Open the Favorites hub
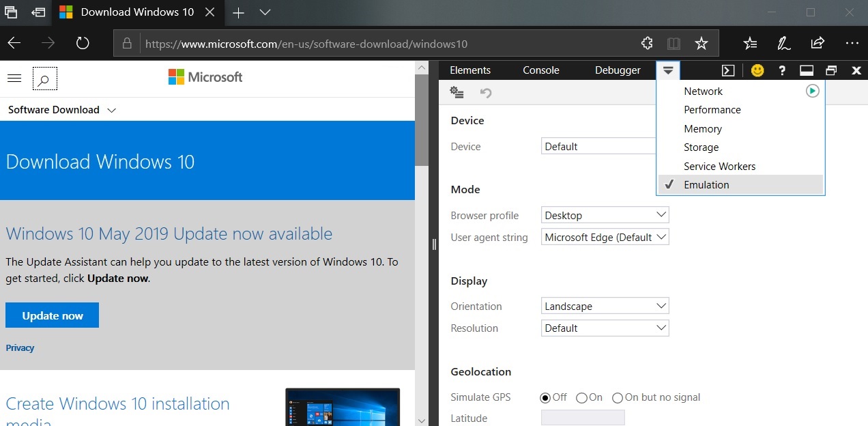868x426 pixels. (x=750, y=44)
